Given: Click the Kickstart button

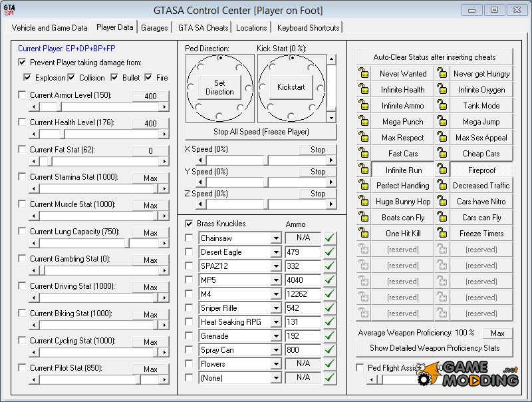Looking at the screenshot, I should pyautogui.click(x=291, y=87).
